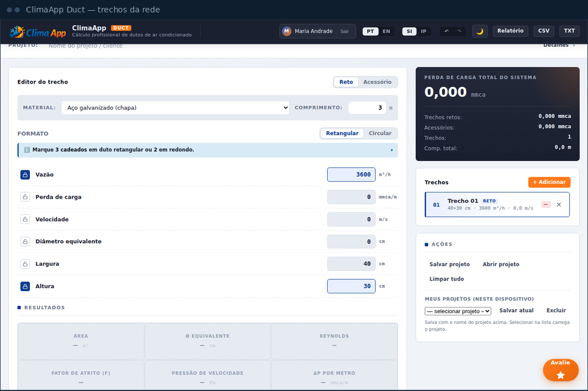Switch language to EN
The height and width of the screenshot is (391, 588).
386,31
